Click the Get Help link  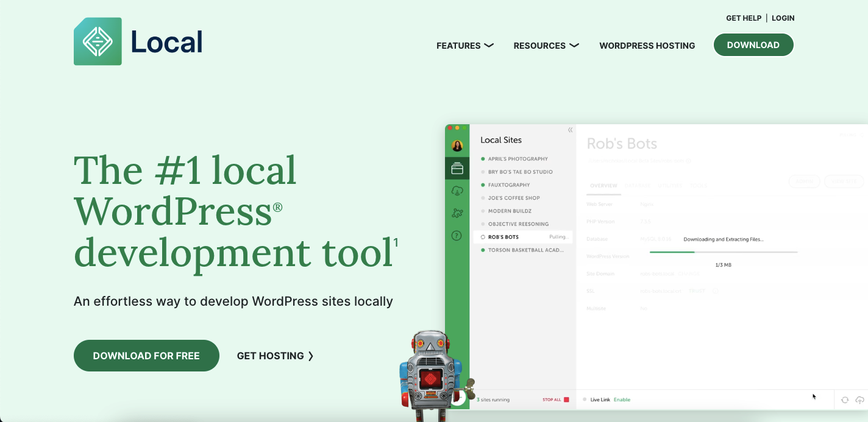coord(744,18)
